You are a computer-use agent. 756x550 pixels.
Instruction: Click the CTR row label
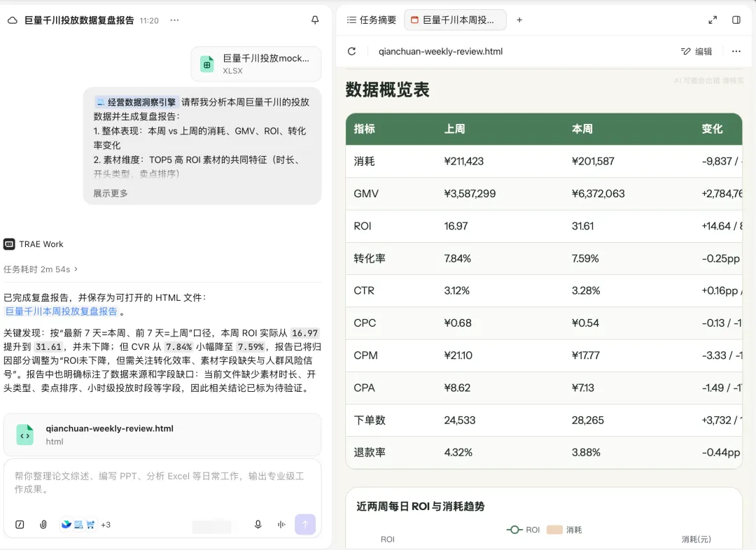pyautogui.click(x=364, y=290)
